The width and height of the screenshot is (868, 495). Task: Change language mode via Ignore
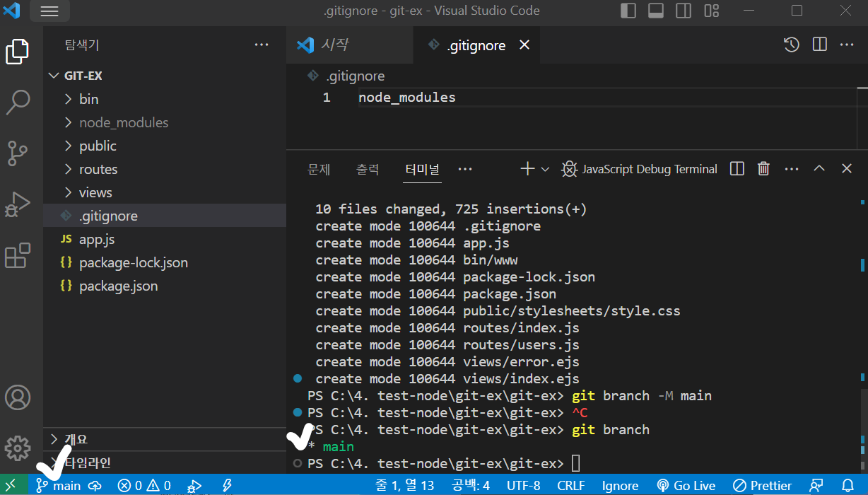click(620, 486)
